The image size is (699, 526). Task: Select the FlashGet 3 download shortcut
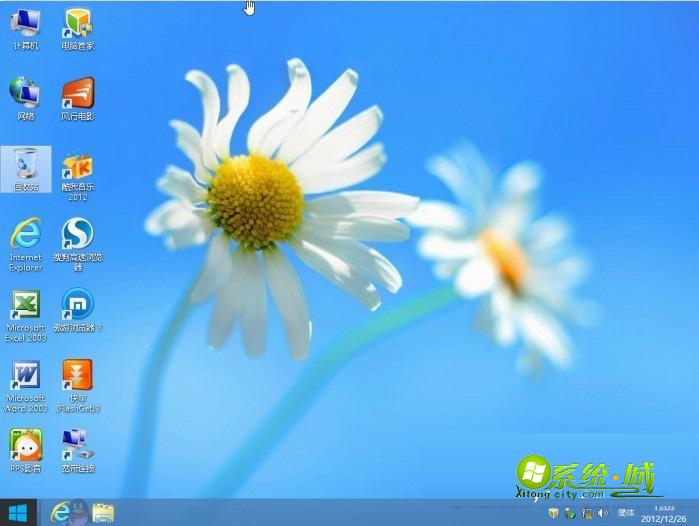[78, 386]
